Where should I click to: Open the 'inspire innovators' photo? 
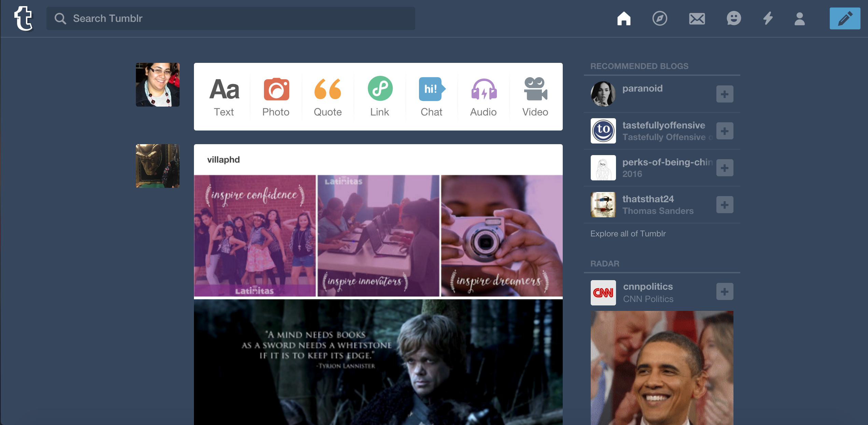click(x=378, y=236)
